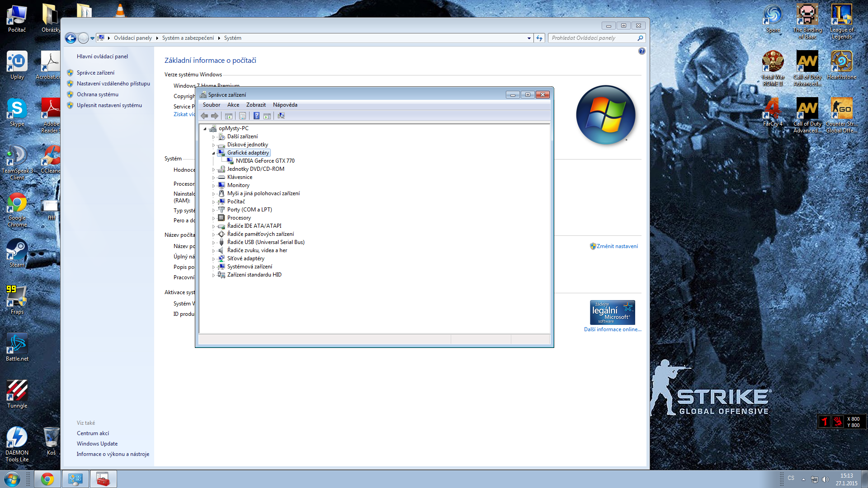This screenshot has height=488, width=868.
Task: Open the Battle.net desktop icon
Action: [17, 347]
